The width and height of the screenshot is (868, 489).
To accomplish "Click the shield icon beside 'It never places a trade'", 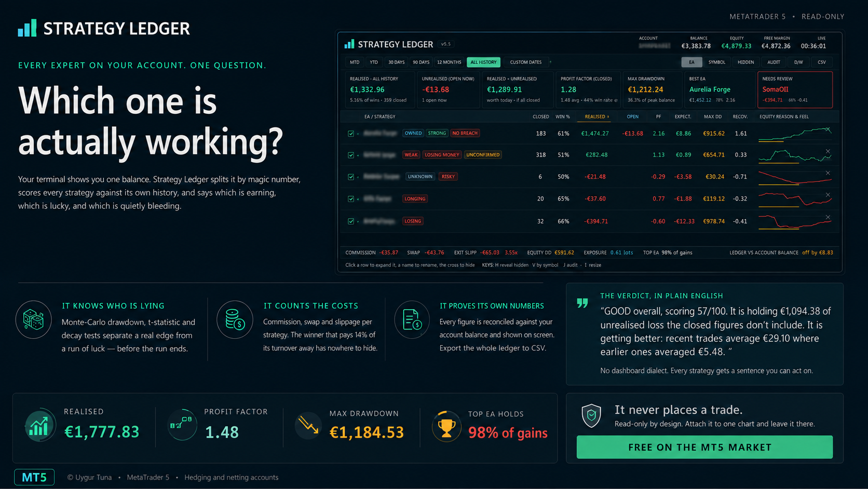I will pyautogui.click(x=591, y=416).
